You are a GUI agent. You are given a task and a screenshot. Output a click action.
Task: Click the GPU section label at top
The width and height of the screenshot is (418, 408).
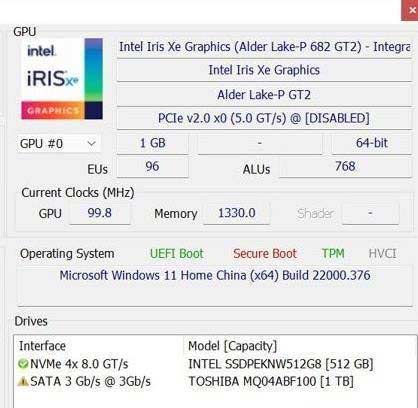(x=24, y=32)
